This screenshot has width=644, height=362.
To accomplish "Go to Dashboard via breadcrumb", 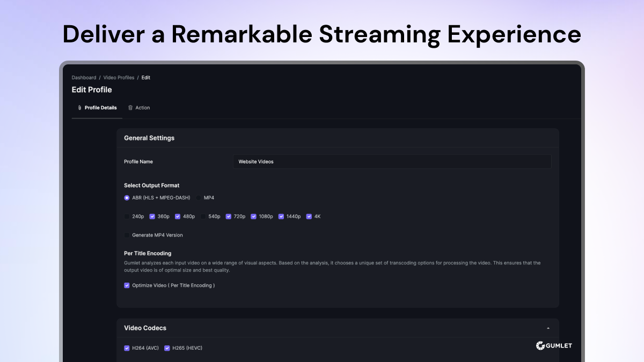I will 84,78.
